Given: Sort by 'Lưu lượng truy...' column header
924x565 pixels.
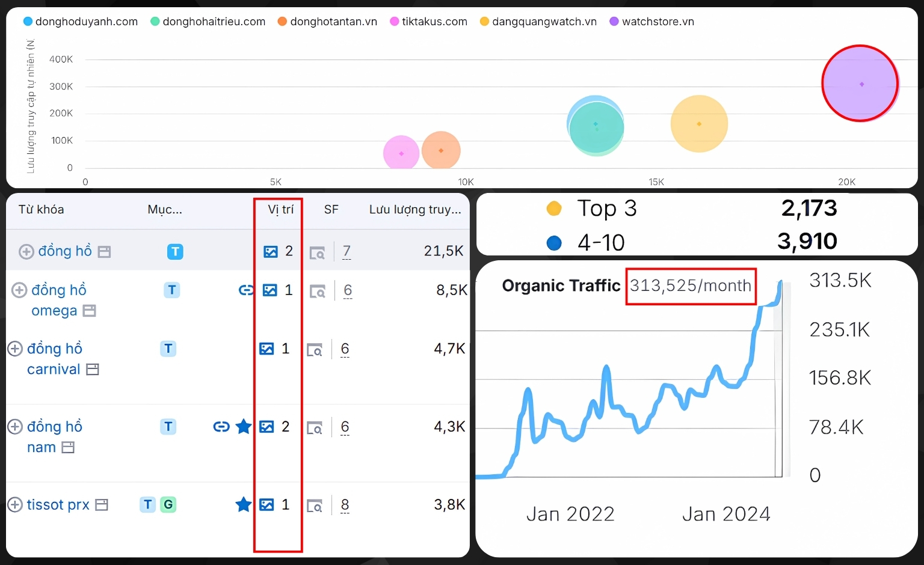Looking at the screenshot, I should (415, 210).
